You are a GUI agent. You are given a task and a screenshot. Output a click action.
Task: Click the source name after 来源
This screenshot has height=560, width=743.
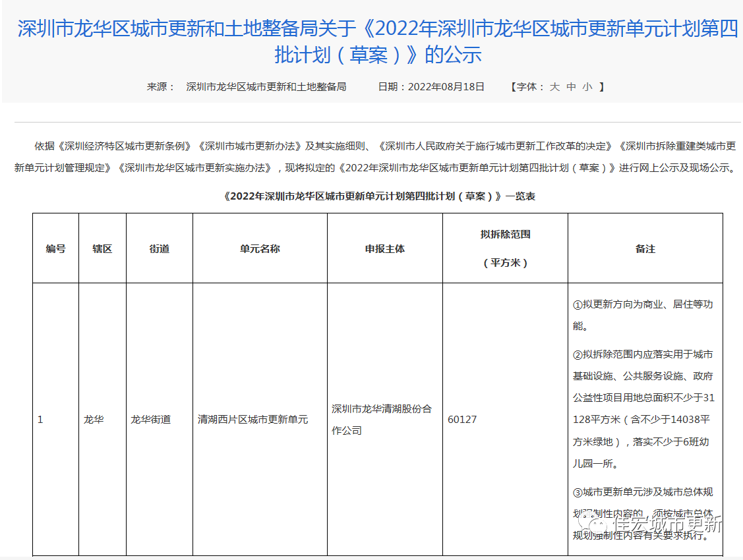pyautogui.click(x=266, y=86)
